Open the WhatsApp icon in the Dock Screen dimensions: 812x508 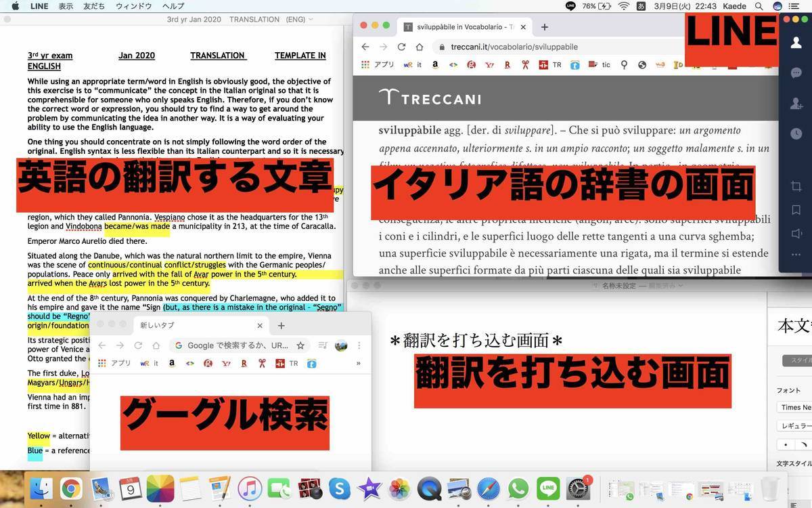pyautogui.click(x=518, y=488)
